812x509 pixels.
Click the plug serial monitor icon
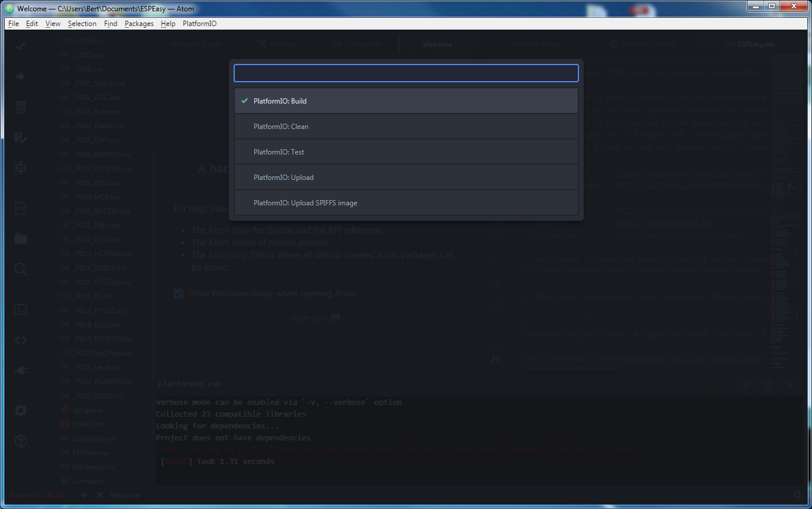21,371
